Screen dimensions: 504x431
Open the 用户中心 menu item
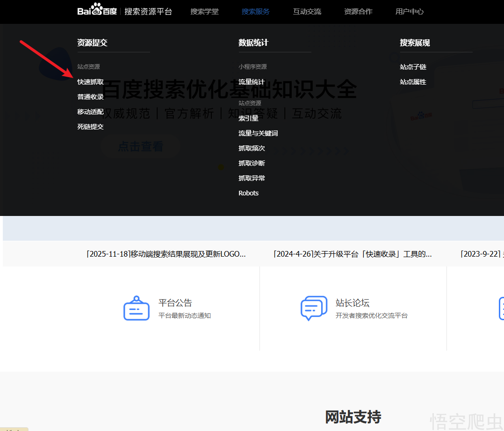pyautogui.click(x=409, y=12)
